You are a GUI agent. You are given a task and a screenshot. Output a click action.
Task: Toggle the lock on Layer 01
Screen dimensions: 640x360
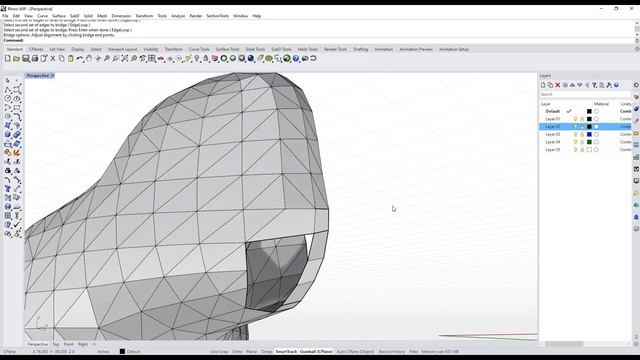582,119
